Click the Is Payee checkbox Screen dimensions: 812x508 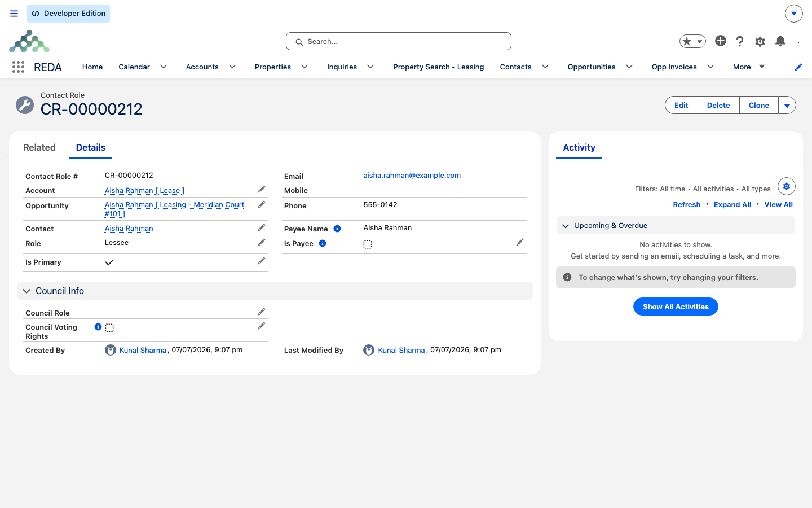point(368,244)
